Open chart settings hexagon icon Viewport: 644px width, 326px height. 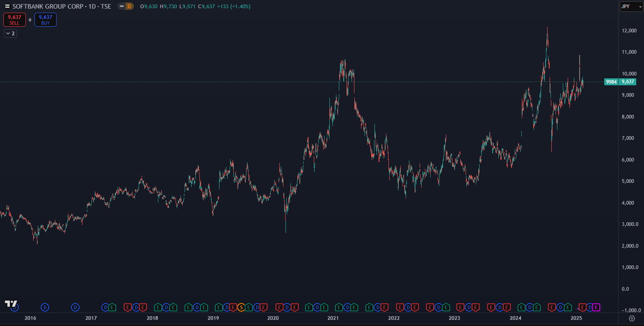[632, 318]
